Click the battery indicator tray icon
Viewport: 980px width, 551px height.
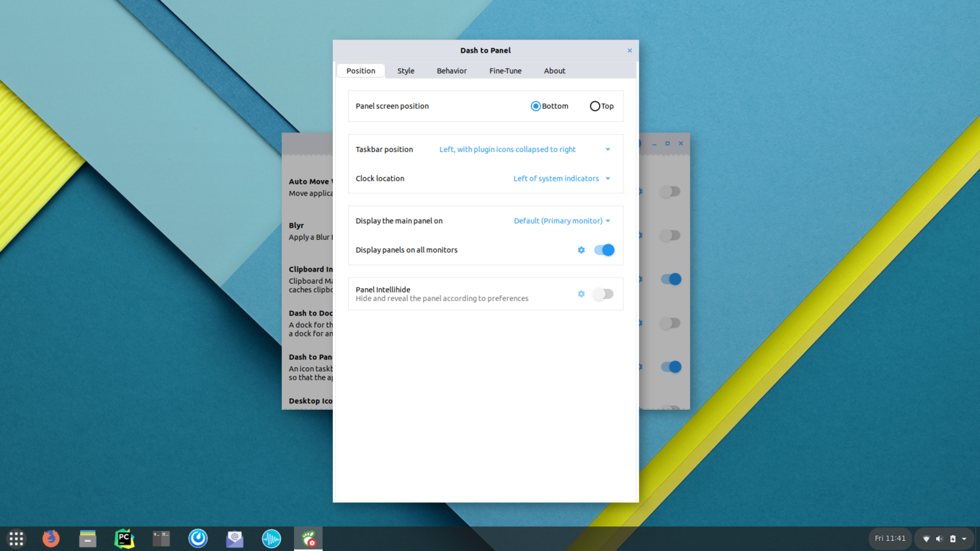(953, 539)
